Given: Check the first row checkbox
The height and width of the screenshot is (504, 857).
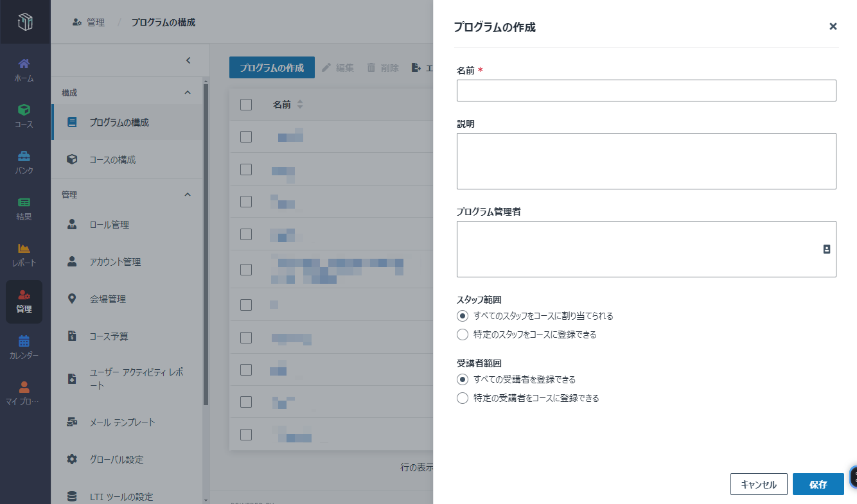Looking at the screenshot, I should click(246, 136).
